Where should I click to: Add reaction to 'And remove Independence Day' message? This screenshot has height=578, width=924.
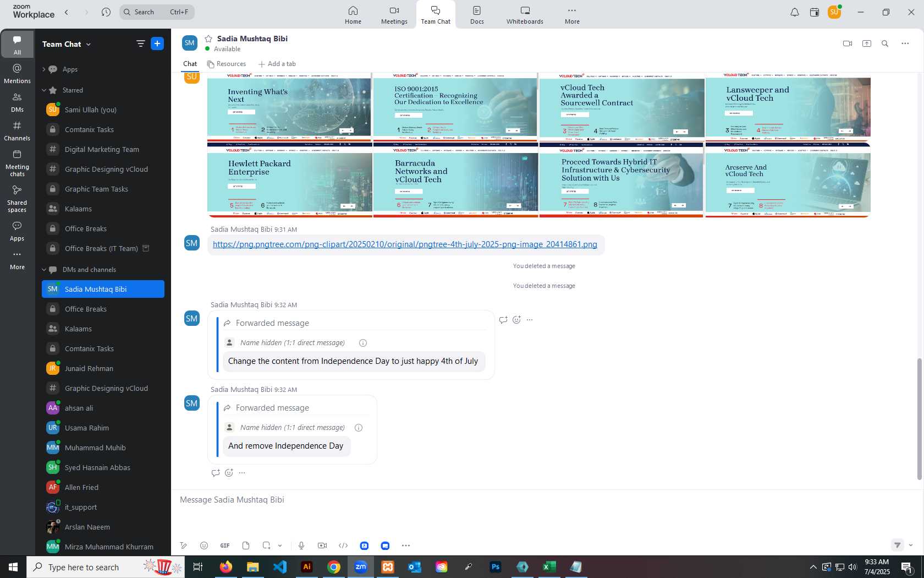pyautogui.click(x=229, y=473)
